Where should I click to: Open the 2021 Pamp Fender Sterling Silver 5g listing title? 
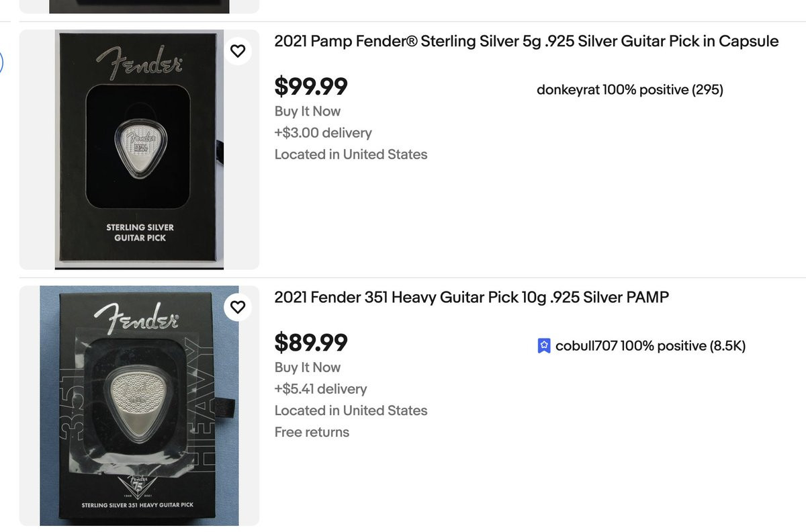[x=526, y=42]
